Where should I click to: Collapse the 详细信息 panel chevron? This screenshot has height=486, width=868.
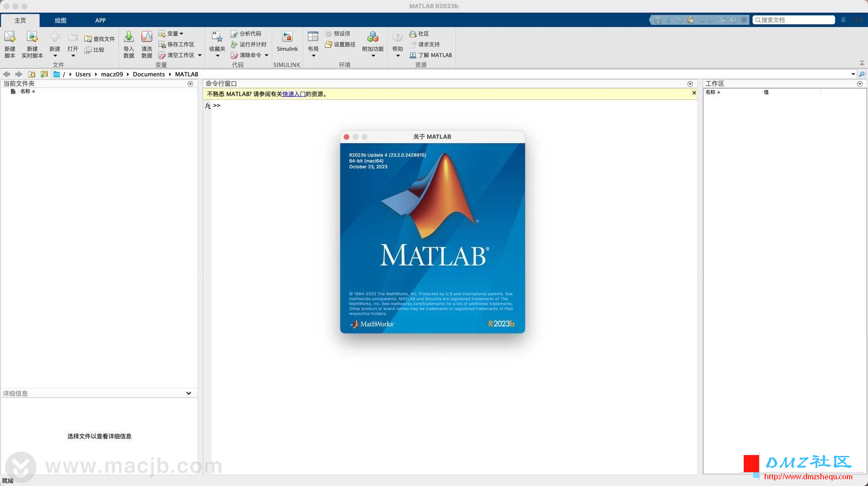189,394
